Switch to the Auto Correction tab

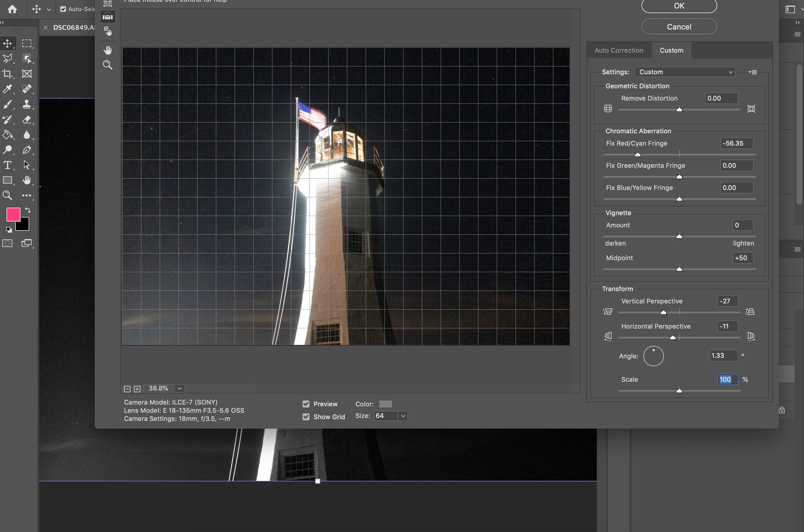(619, 50)
